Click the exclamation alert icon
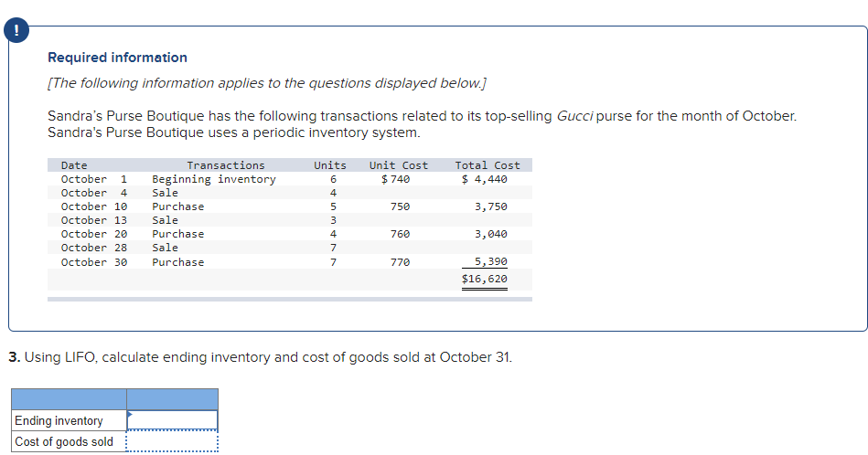868x455 pixels. (16, 30)
